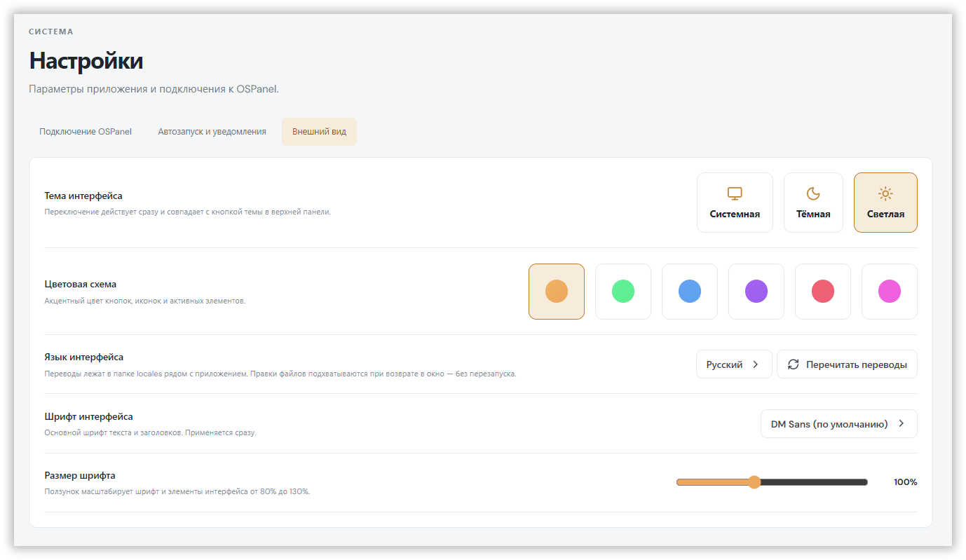The height and width of the screenshot is (560, 966).
Task: Click the description starting with Ползунок масштабирует
Action: click(177, 492)
